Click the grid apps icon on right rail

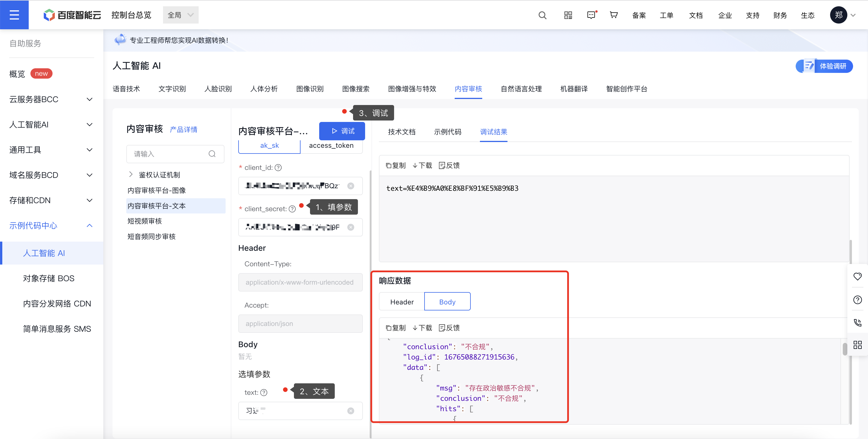pos(858,345)
